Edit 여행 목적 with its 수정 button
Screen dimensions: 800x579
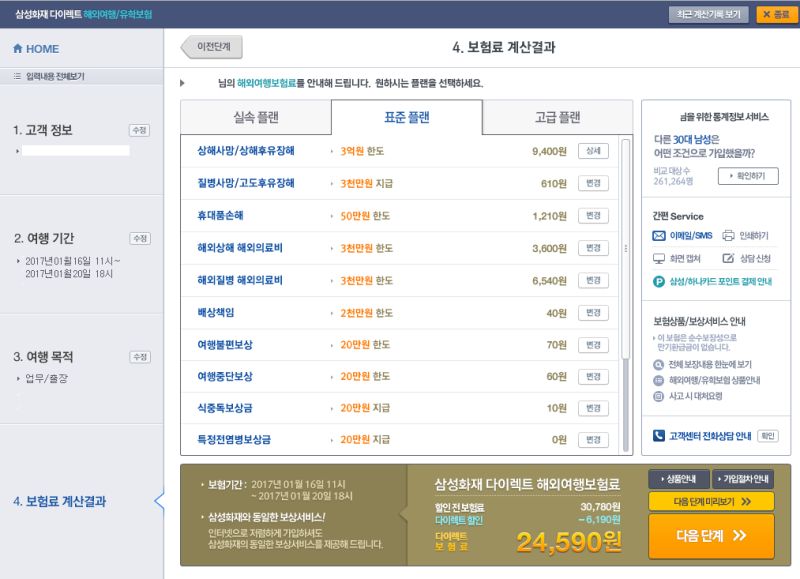(140, 357)
